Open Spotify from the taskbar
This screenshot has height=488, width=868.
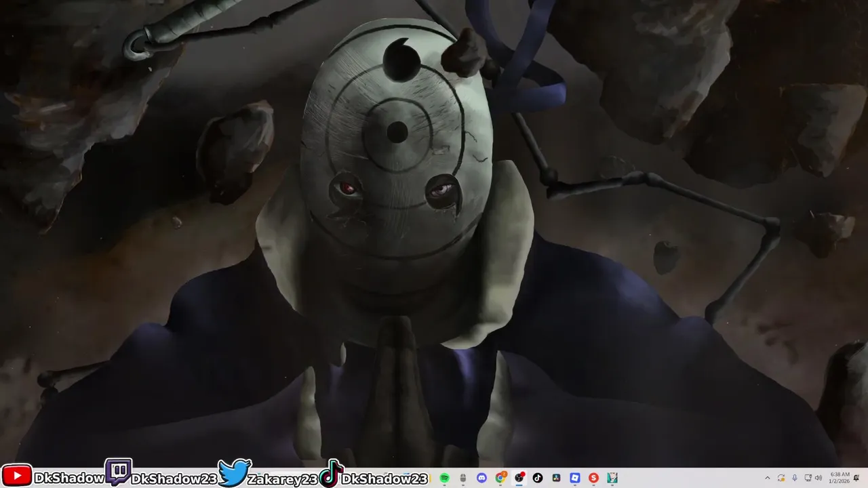point(444,478)
